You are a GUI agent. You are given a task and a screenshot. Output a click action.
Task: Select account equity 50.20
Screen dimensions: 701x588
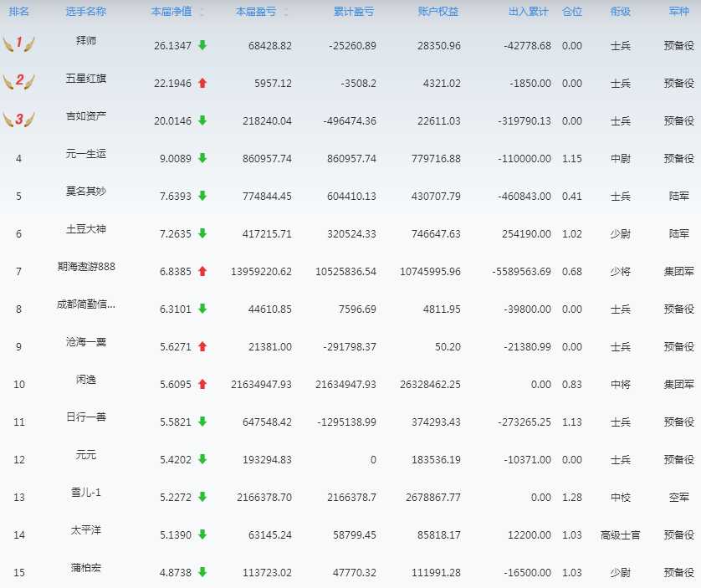(448, 347)
